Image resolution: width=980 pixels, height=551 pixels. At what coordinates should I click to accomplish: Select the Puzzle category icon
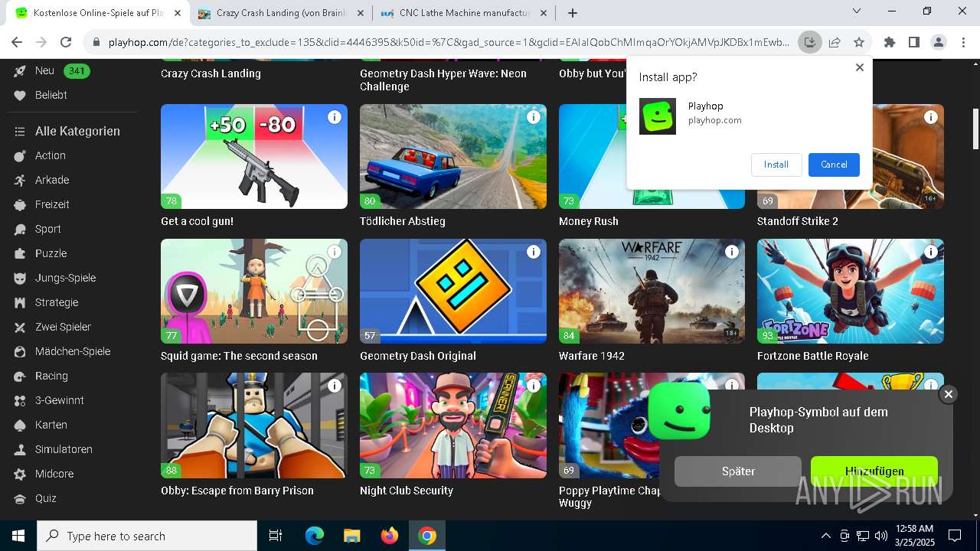tap(20, 253)
